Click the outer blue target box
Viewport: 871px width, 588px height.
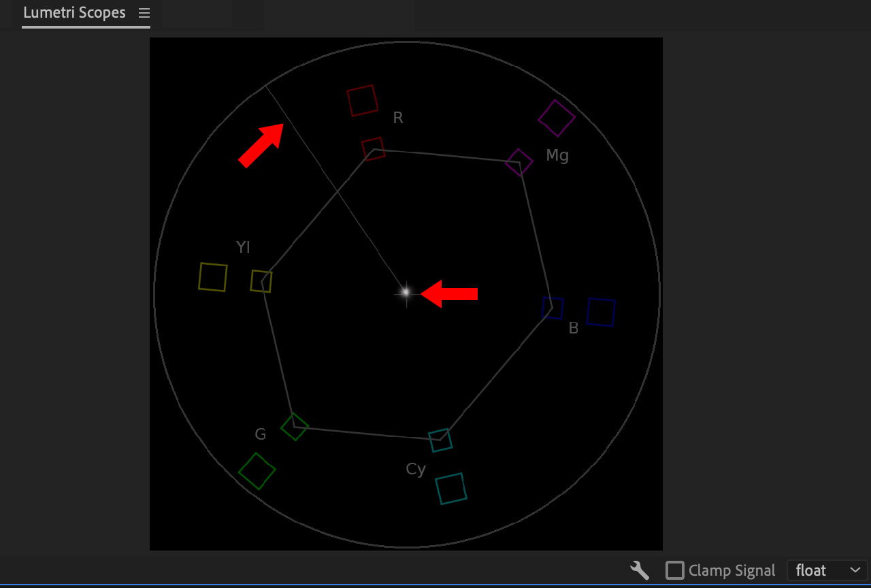[601, 312]
